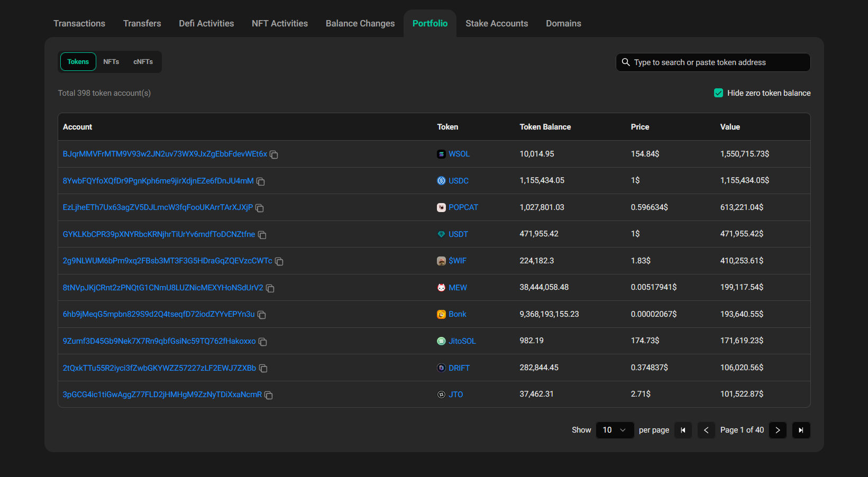Open the rows per page dropdown
Viewport: 868px width, 477px height.
click(615, 430)
